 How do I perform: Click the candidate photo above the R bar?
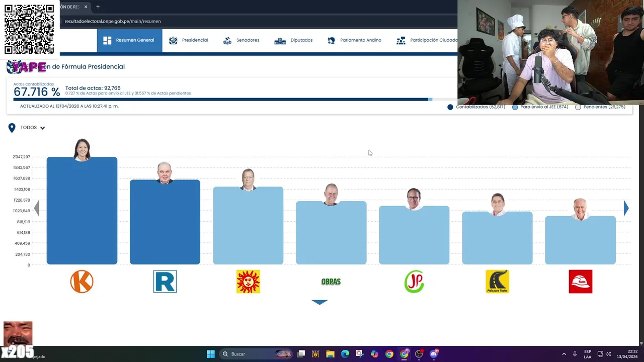pyautogui.click(x=165, y=173)
